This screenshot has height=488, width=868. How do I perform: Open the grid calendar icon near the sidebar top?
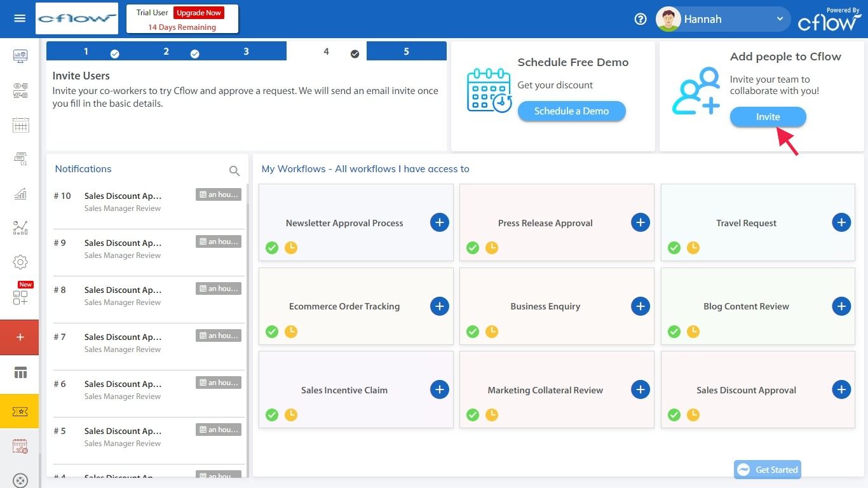(x=20, y=125)
